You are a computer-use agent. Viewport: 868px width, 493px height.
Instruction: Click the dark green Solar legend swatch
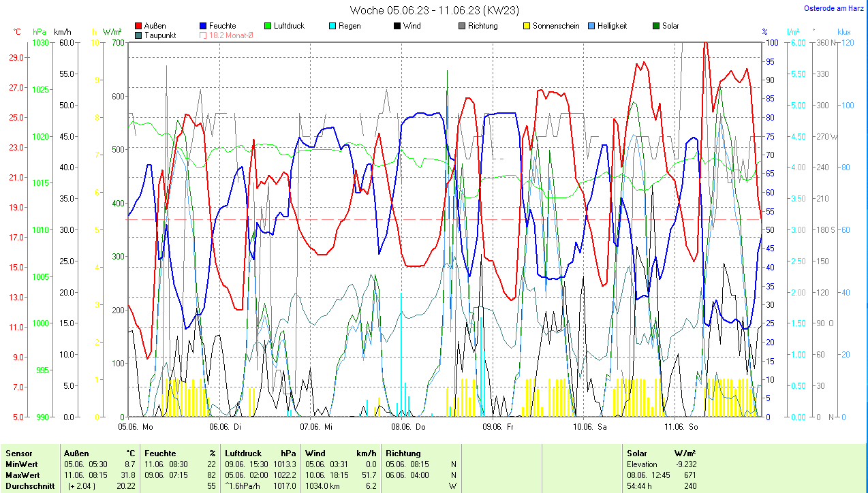click(x=655, y=26)
